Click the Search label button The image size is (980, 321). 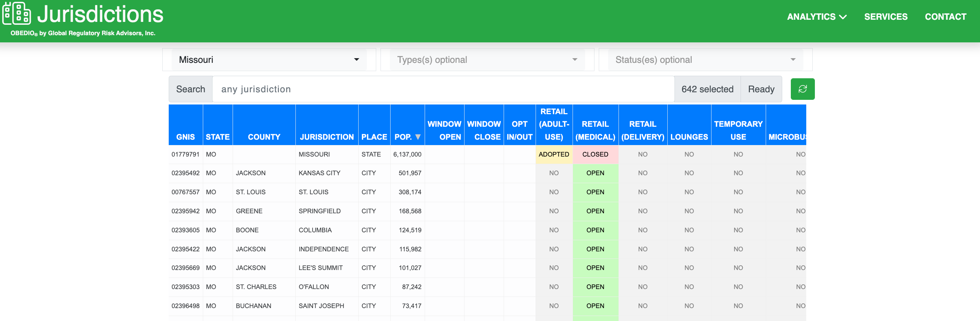[x=191, y=89]
